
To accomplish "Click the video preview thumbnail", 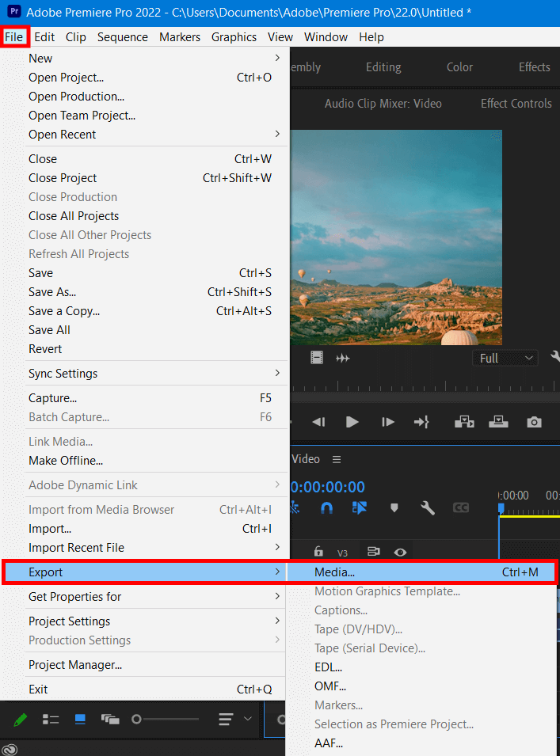I will [396, 237].
